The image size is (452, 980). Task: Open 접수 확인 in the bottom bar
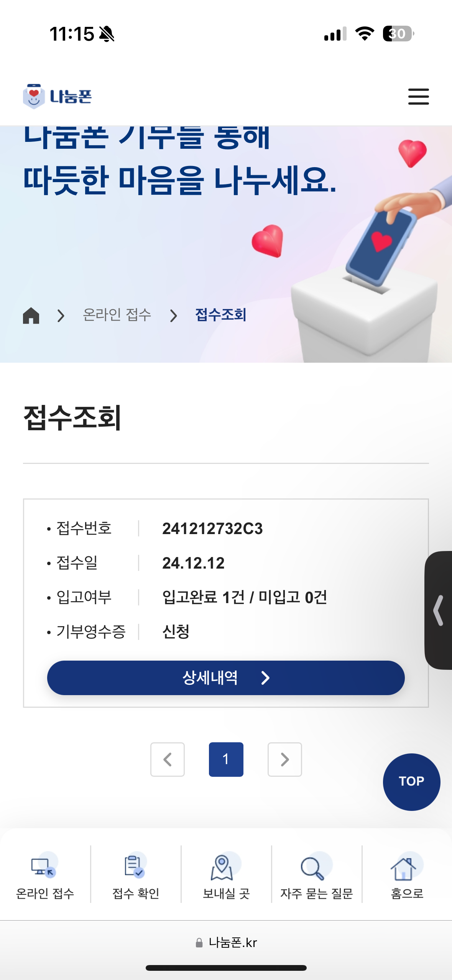coord(135,875)
